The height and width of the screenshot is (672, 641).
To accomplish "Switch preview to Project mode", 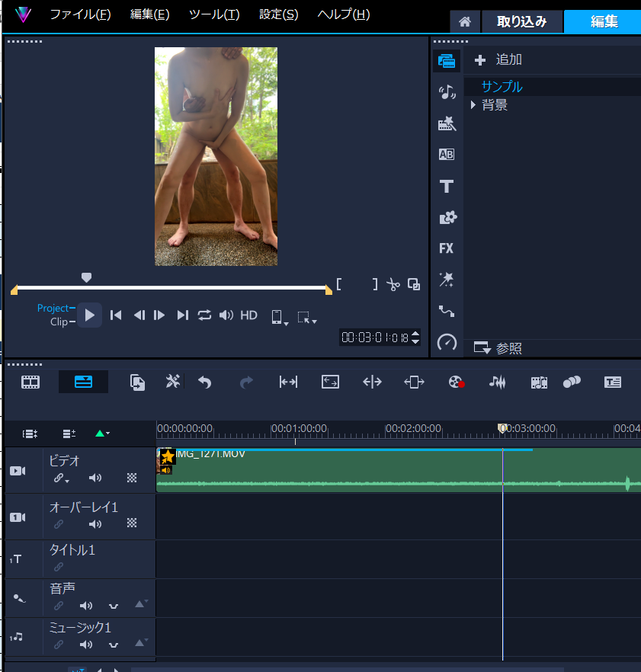I will pyautogui.click(x=53, y=308).
